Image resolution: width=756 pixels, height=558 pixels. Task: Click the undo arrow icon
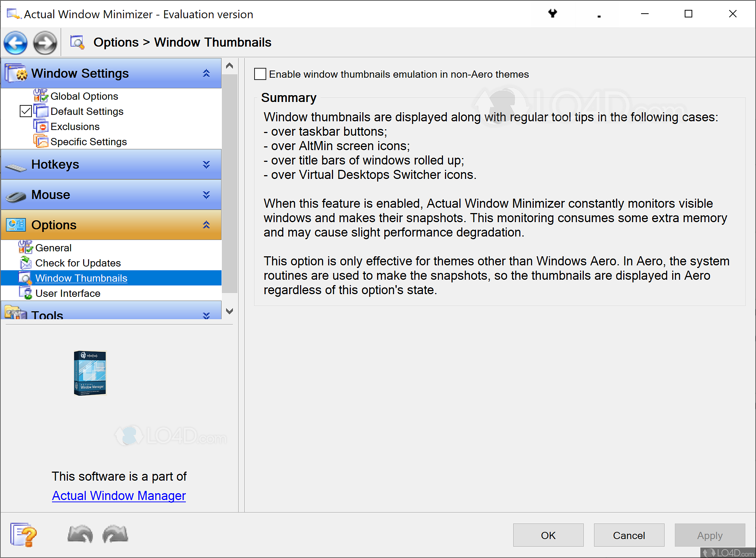[x=80, y=534]
